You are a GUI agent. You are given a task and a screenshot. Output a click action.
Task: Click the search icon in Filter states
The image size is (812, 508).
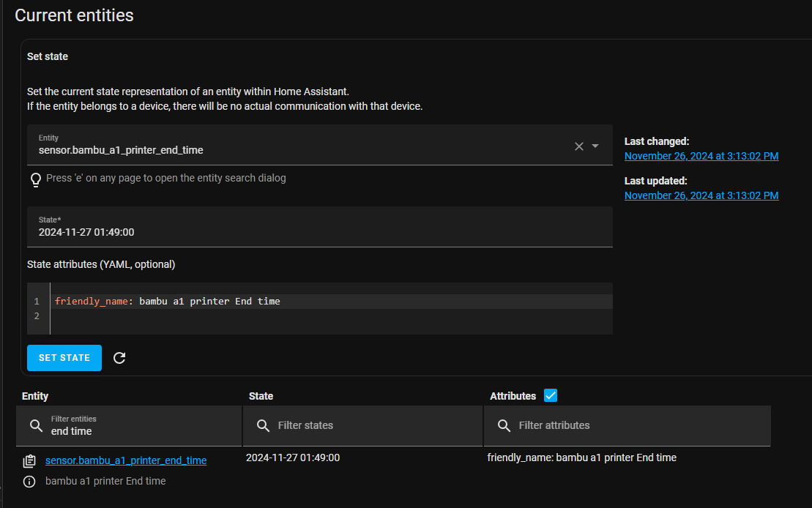pyautogui.click(x=263, y=426)
